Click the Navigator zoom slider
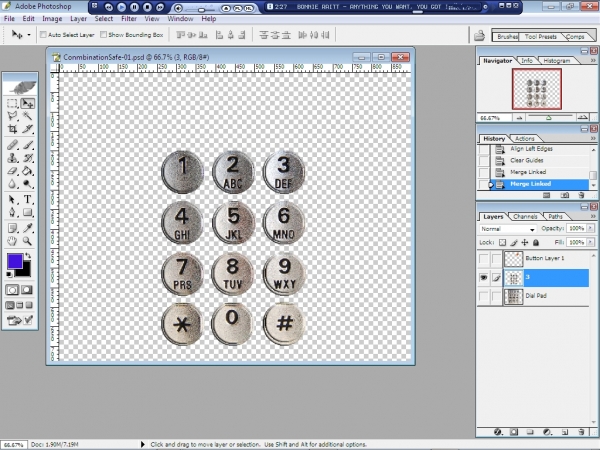Screen dimensions: 600x450 pos(549,117)
